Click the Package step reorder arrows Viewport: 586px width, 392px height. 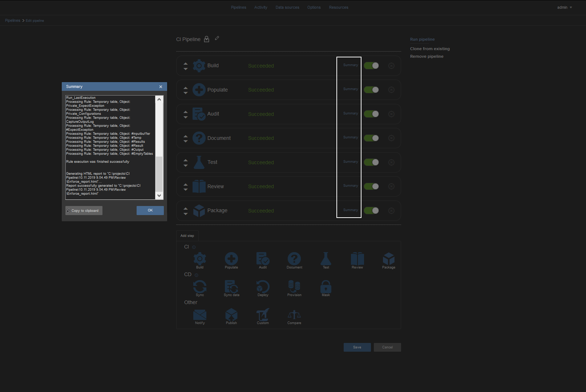186,211
